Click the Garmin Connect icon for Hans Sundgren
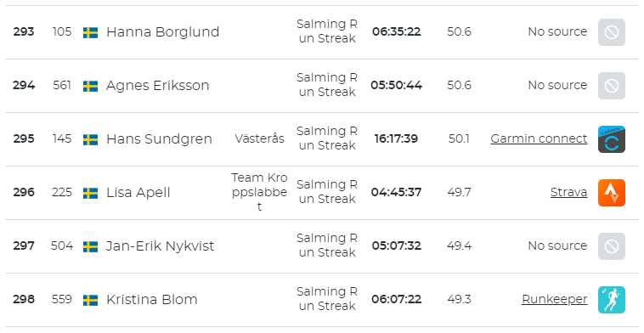Screen dimensions: 644x333 coord(611,139)
